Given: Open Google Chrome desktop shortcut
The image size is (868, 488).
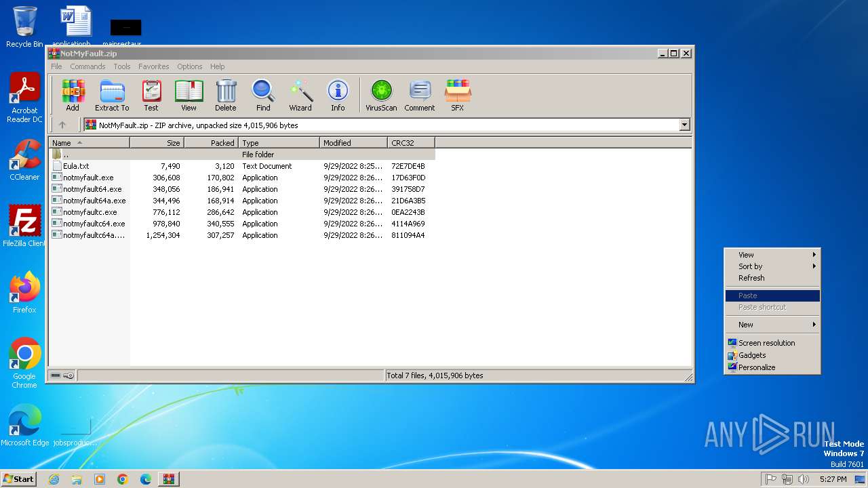Looking at the screenshot, I should click(x=24, y=363).
